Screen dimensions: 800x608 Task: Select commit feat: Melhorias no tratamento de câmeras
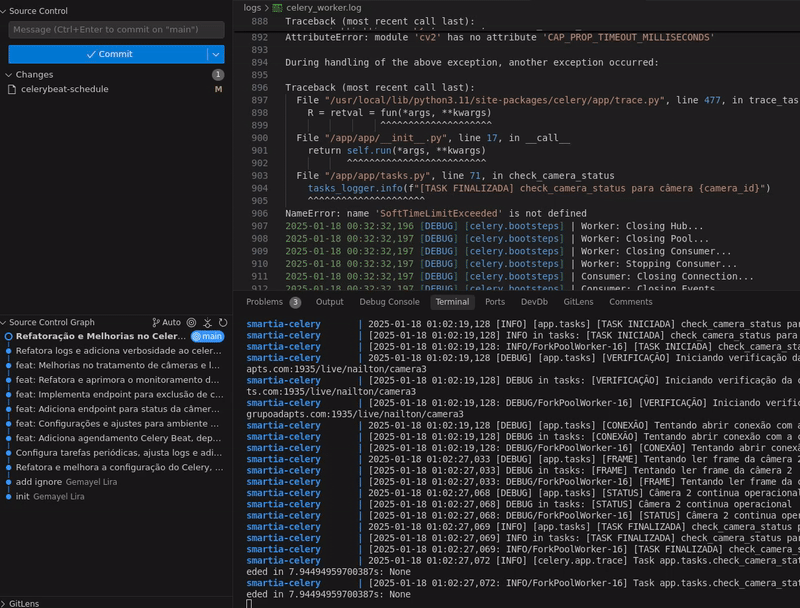point(117,365)
